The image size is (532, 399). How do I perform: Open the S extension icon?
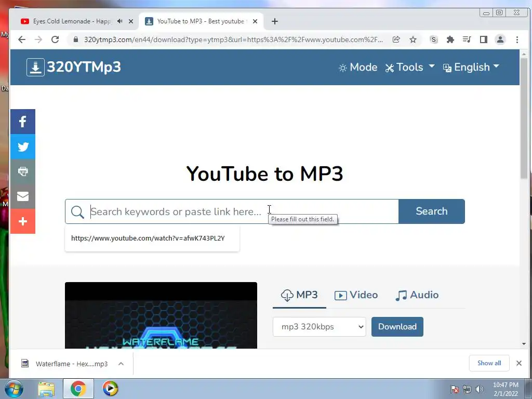(433, 39)
